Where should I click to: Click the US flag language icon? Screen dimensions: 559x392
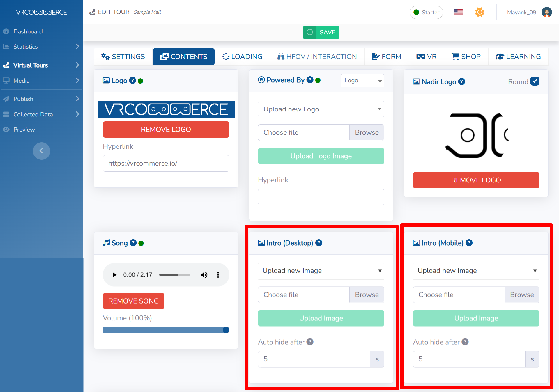[458, 12]
